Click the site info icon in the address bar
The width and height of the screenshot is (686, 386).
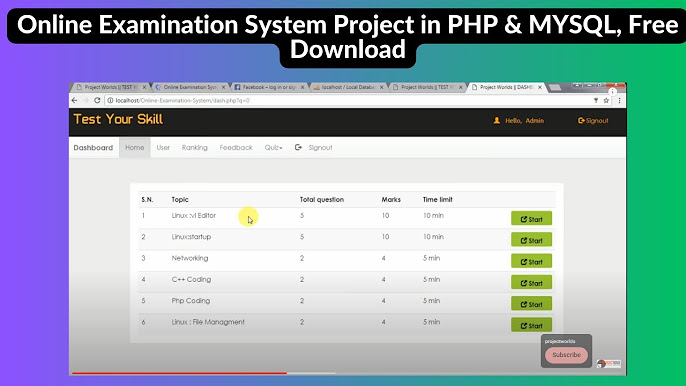(110, 100)
